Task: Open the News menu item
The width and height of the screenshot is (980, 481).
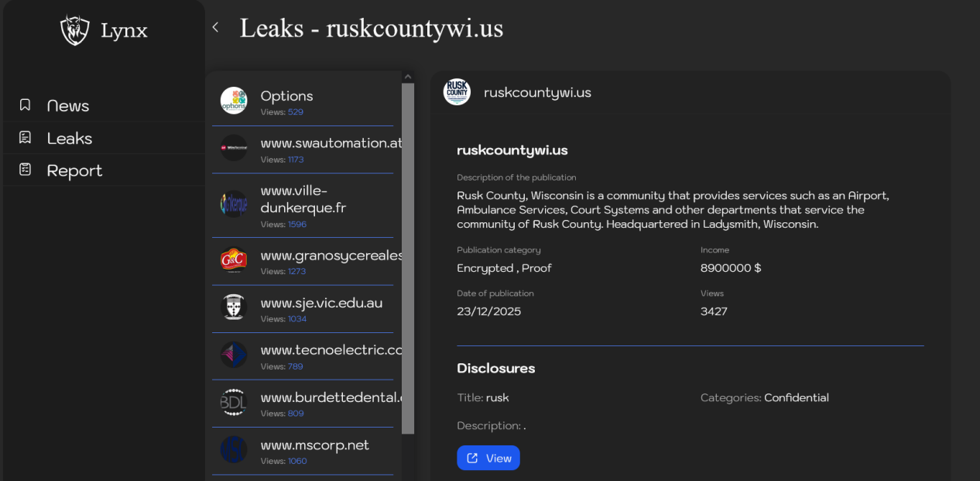Action: click(68, 105)
